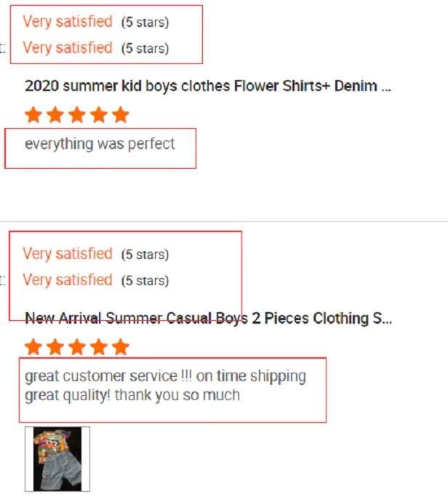Click the first star under the 2020 summer review
448x502 pixels.
33,115
